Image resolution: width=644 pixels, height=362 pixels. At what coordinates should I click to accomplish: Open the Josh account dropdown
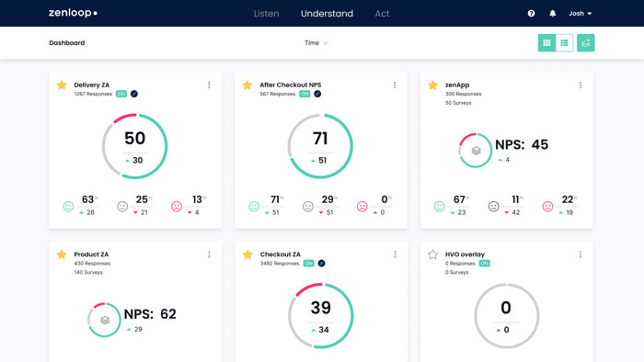pos(580,14)
